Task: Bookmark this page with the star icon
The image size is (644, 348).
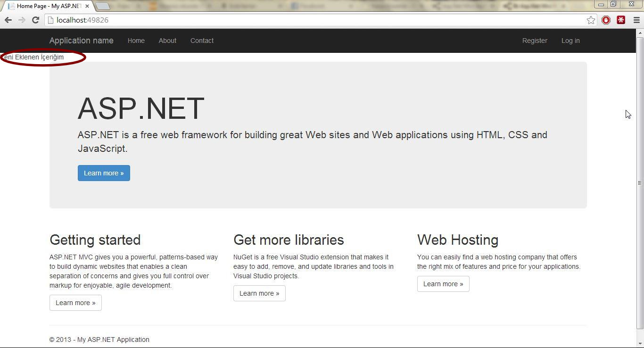Action: 591,20
